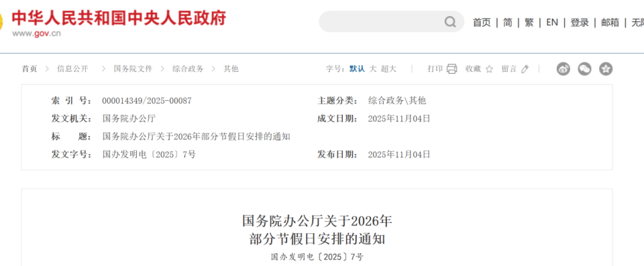Switch to English version with EN
Screen dimensions: 644x266
(x=552, y=23)
